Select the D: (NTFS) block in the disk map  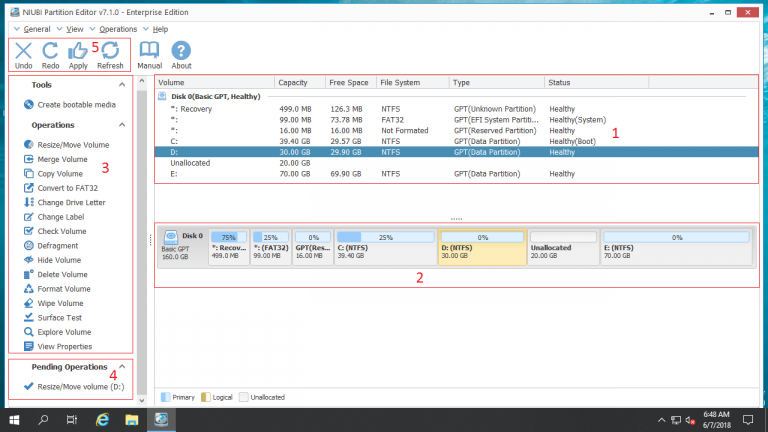point(482,247)
